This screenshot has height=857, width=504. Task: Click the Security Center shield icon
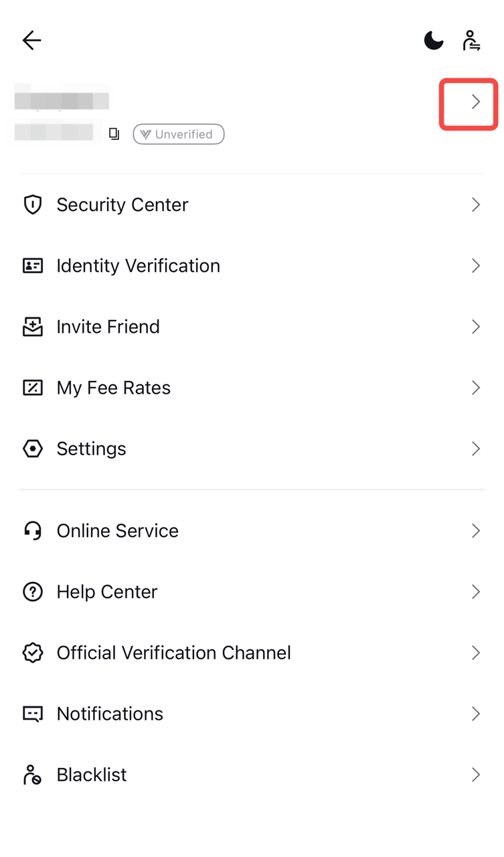(32, 204)
